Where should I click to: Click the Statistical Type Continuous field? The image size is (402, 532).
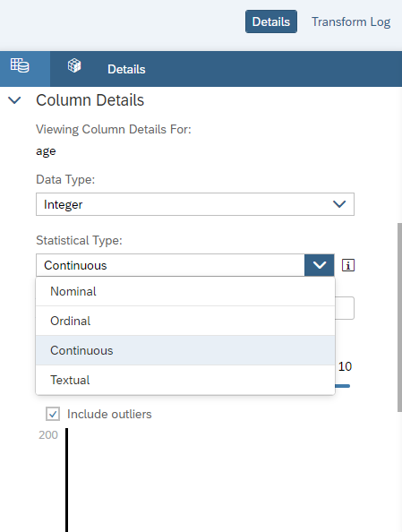pyautogui.click(x=170, y=265)
